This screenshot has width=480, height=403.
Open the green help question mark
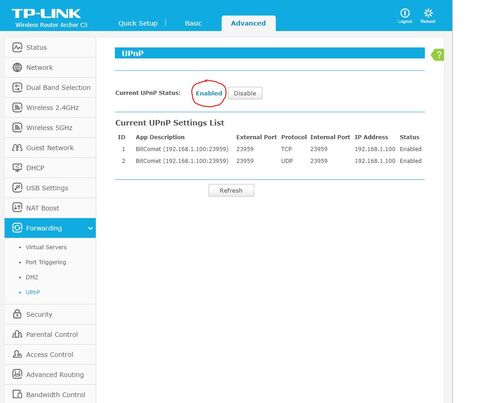click(x=438, y=55)
